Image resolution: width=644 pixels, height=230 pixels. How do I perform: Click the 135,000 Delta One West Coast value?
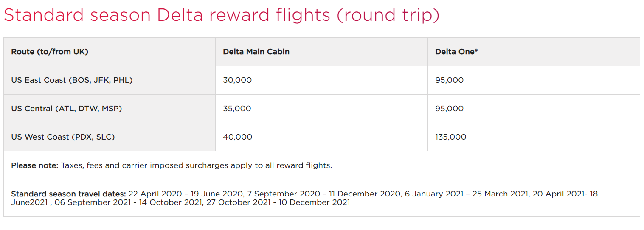point(450,137)
